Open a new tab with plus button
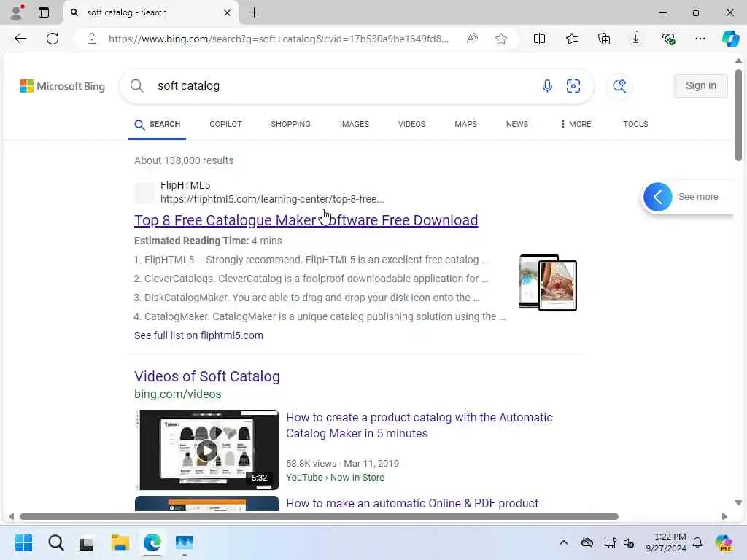This screenshot has width=747, height=560. click(x=255, y=12)
